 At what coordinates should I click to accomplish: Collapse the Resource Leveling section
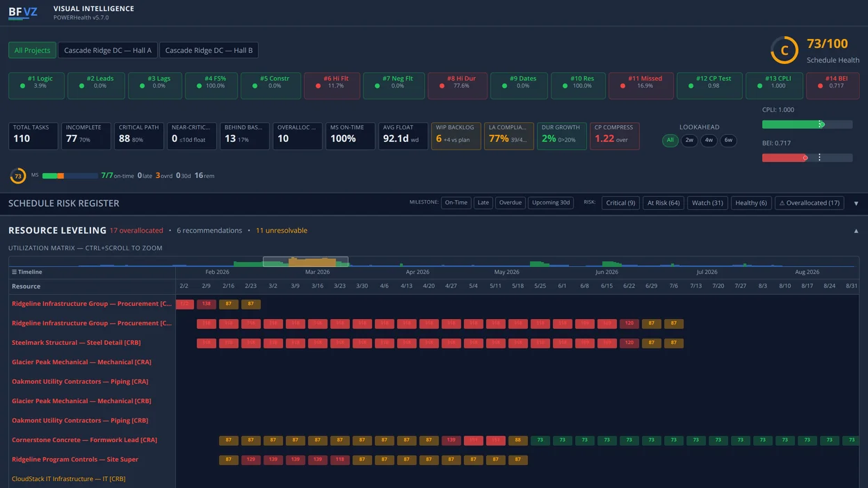pyautogui.click(x=855, y=231)
